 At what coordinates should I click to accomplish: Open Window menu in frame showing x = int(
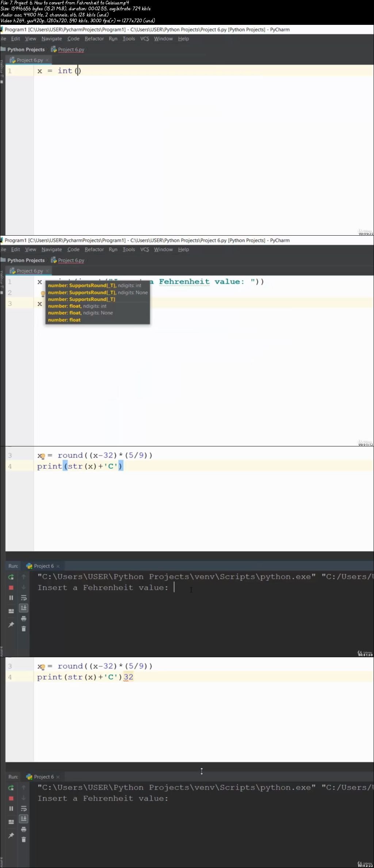(163, 39)
